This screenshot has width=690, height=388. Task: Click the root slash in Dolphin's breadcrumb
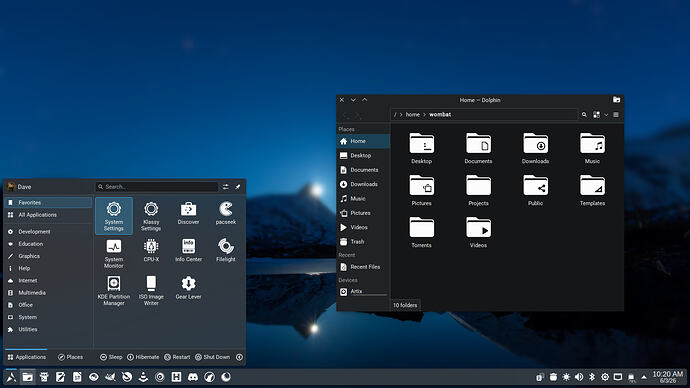[395, 114]
